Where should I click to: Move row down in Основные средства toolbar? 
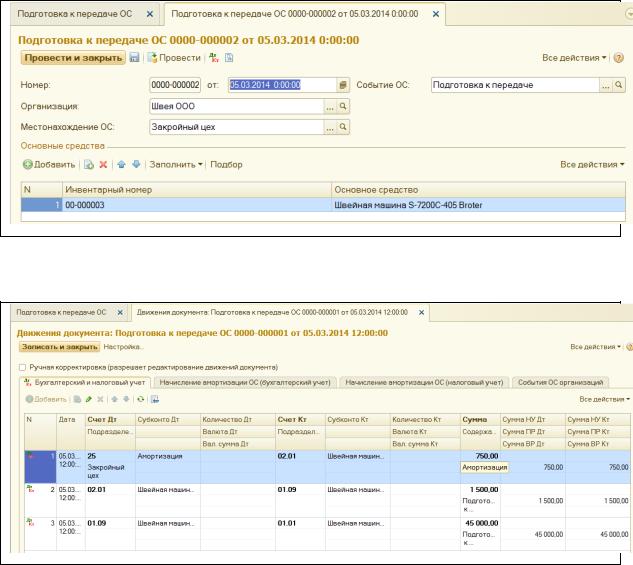point(136,164)
